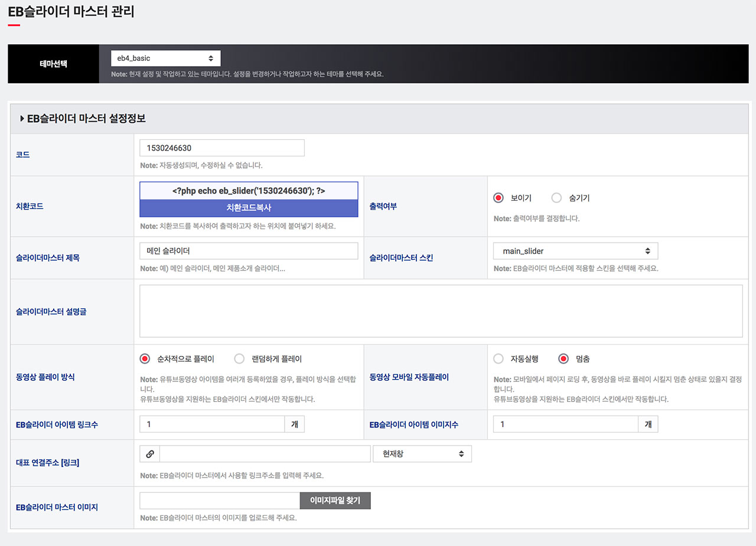
Task: Select 멈춤 for mobile autoplay
Action: 563,359
